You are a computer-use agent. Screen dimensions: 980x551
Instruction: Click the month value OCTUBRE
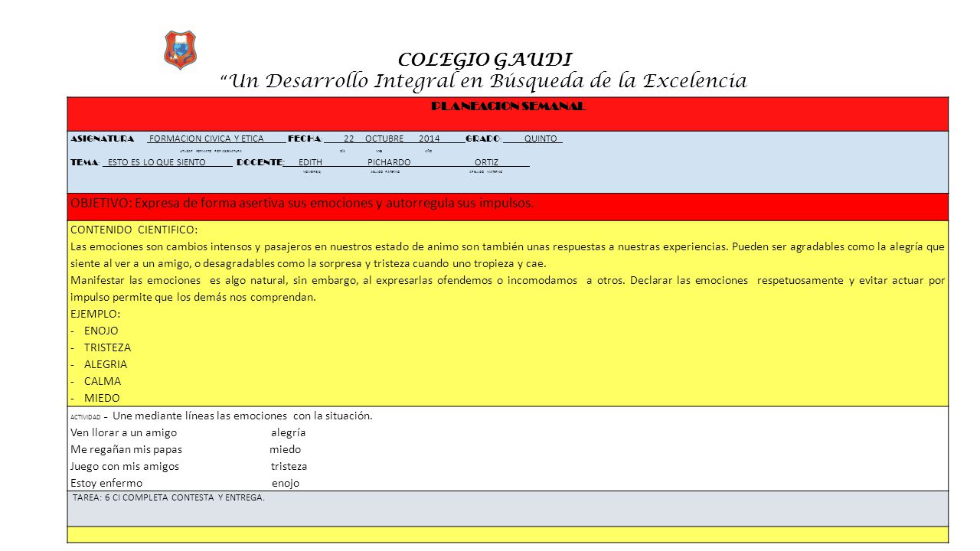point(384,139)
